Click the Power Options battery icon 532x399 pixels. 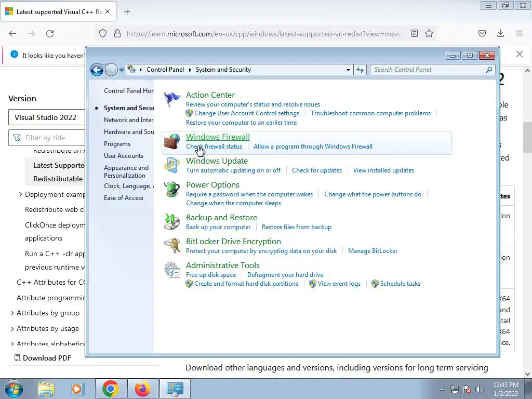pyautogui.click(x=172, y=189)
